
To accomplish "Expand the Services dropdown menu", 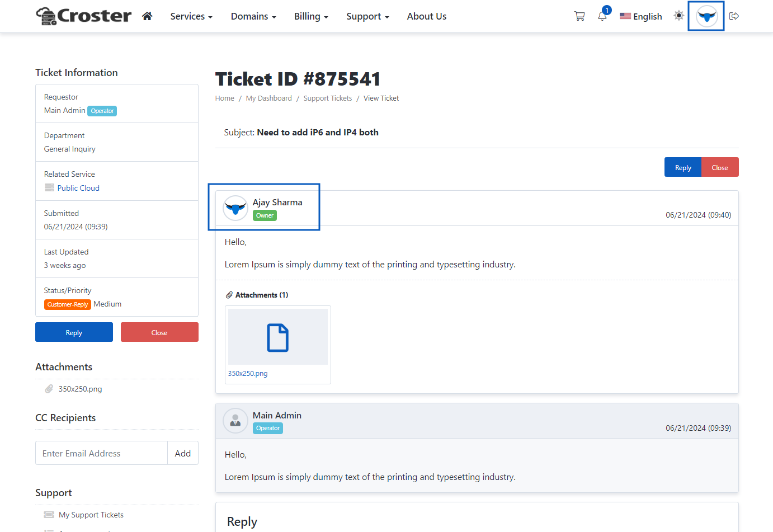I will [191, 16].
